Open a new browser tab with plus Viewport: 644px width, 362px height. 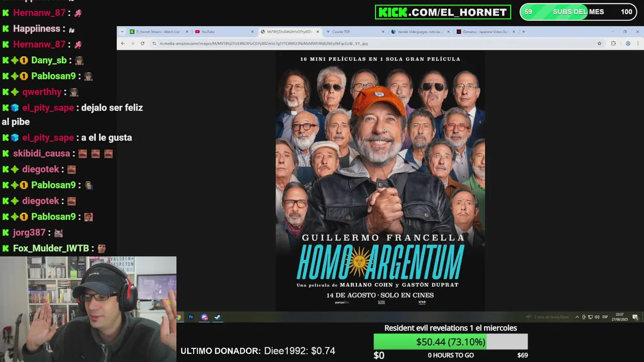(x=523, y=32)
